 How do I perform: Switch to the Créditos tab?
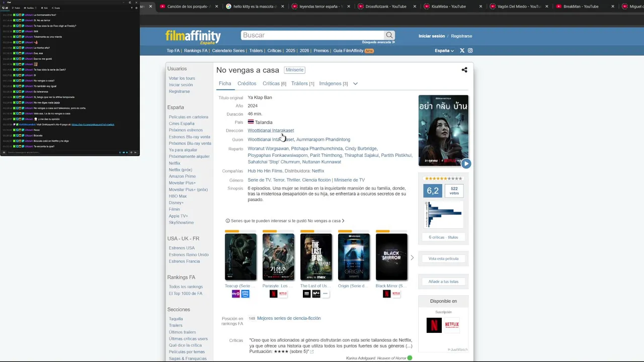247,83
